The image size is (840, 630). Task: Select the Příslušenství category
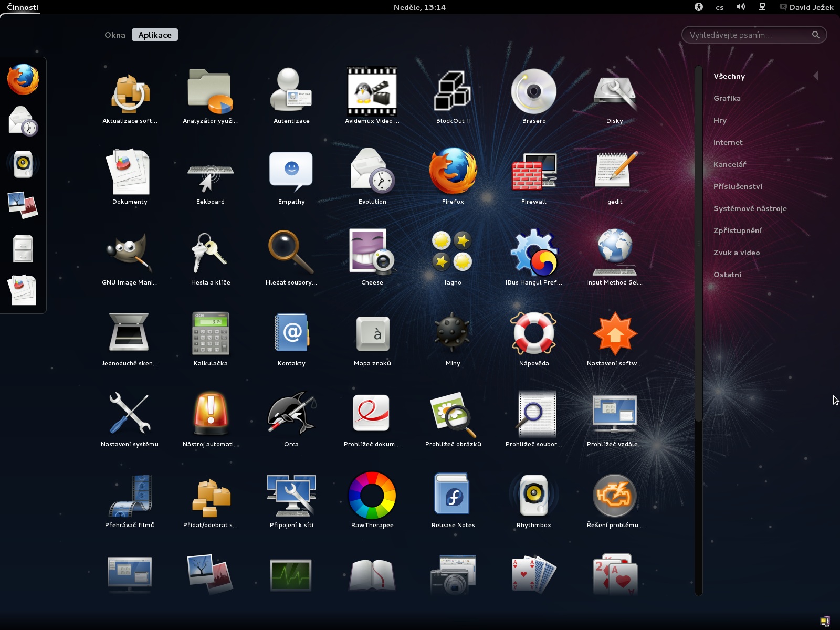738,186
